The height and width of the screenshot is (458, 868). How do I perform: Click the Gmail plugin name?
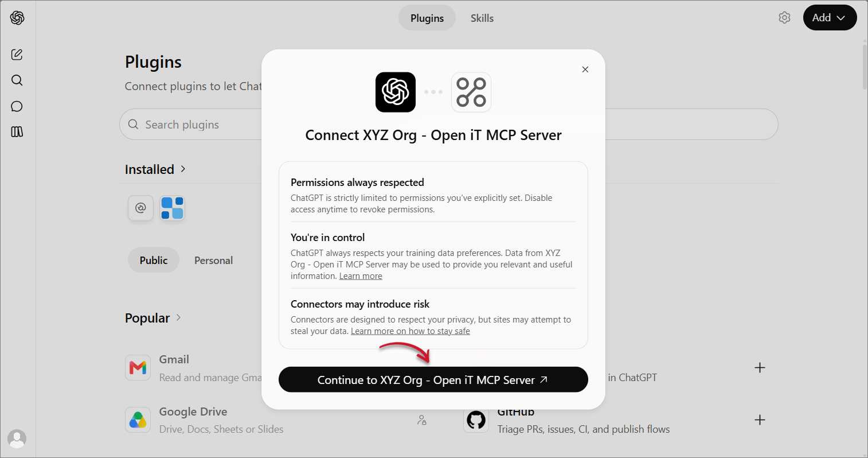(x=174, y=359)
